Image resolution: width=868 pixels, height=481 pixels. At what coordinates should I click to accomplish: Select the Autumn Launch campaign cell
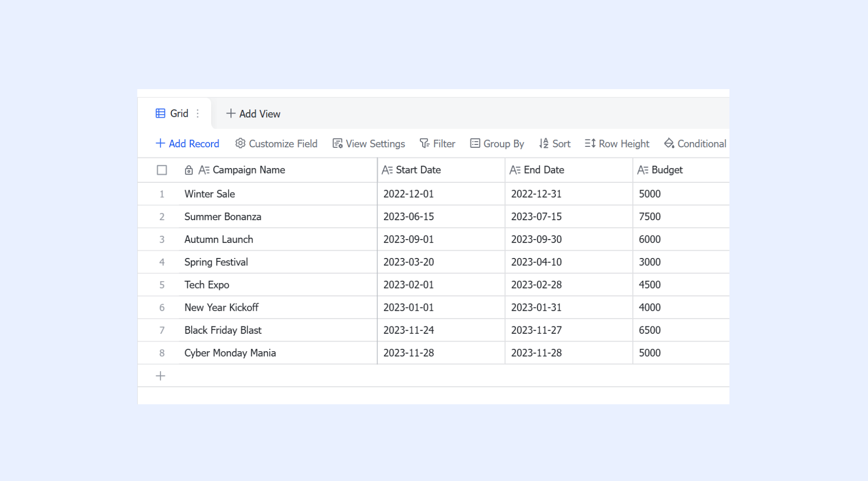tap(279, 239)
